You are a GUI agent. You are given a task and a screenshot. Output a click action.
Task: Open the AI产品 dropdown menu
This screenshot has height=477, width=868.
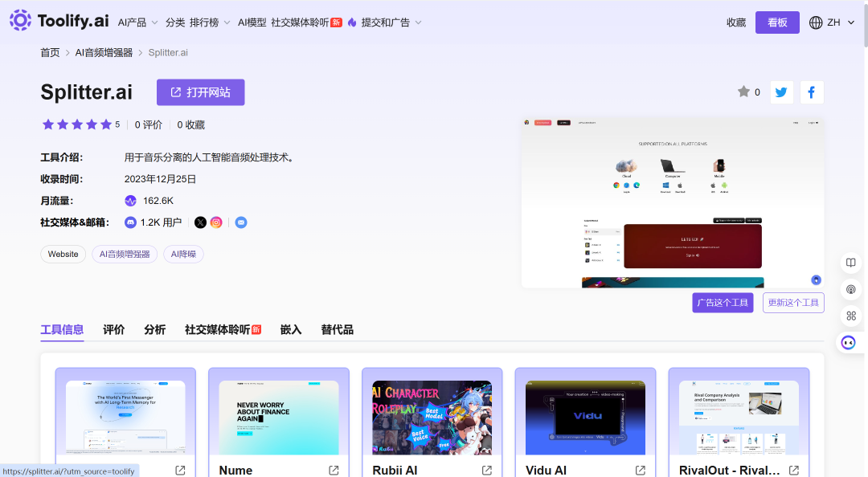tap(138, 22)
